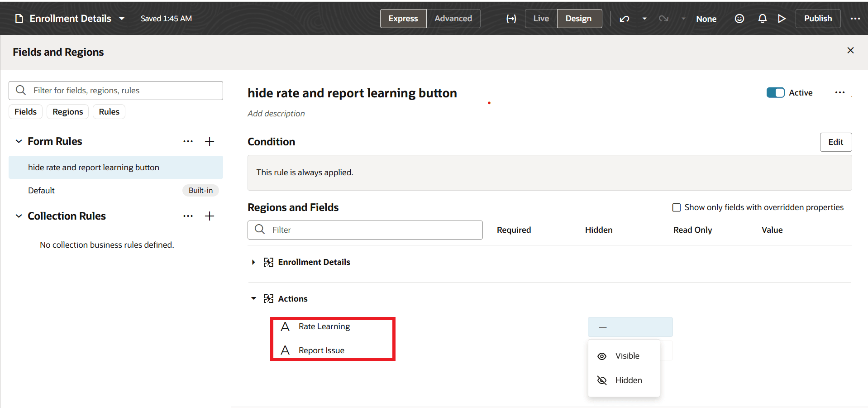Add a new Form Rule with plus

[210, 141]
